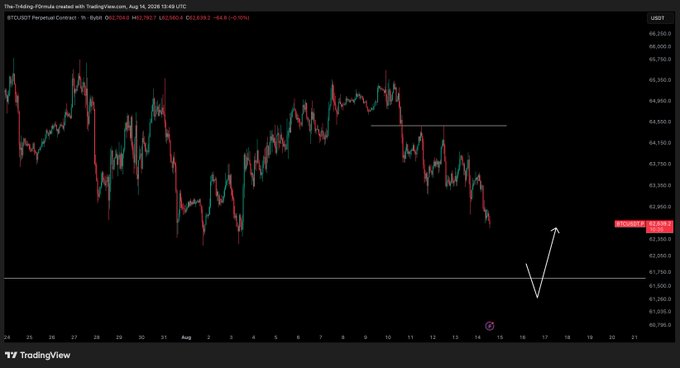Click date 14 on the time axis
Viewport: 680px width, 368px height.
(x=477, y=337)
